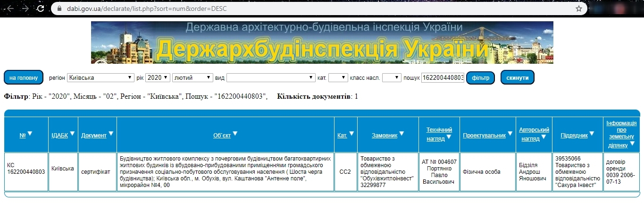Screen dimensions: 644x204
Task: Select the сертифікат document cell
Action: [x=97, y=172]
